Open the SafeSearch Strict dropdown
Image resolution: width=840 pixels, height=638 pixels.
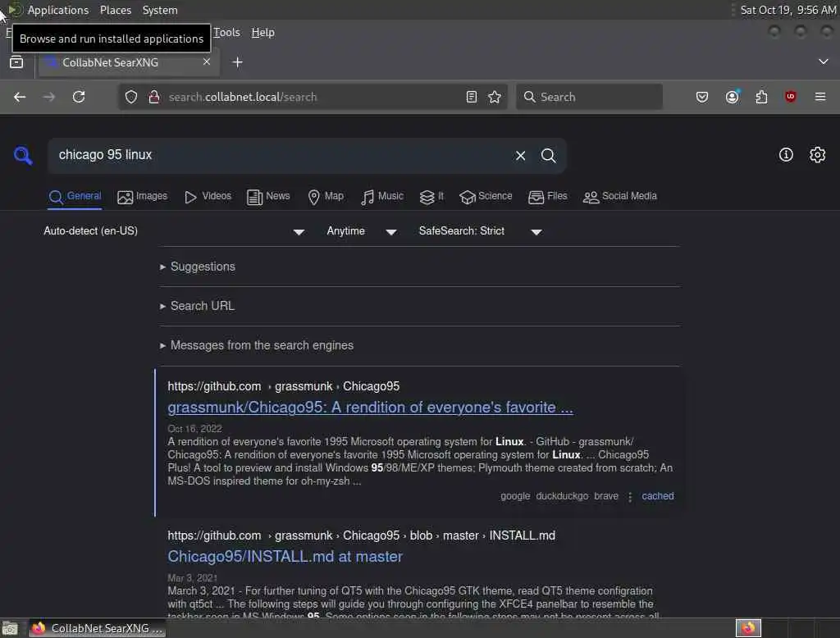[x=481, y=231]
